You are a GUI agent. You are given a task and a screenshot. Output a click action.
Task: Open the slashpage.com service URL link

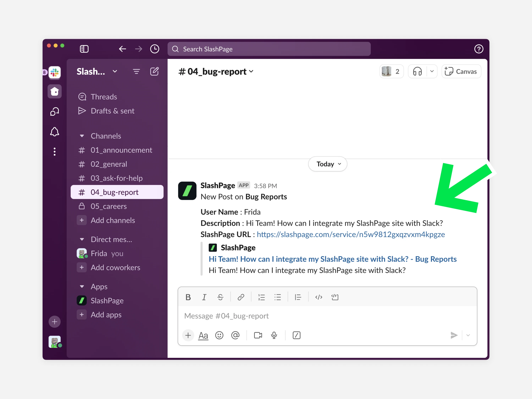pyautogui.click(x=351, y=234)
